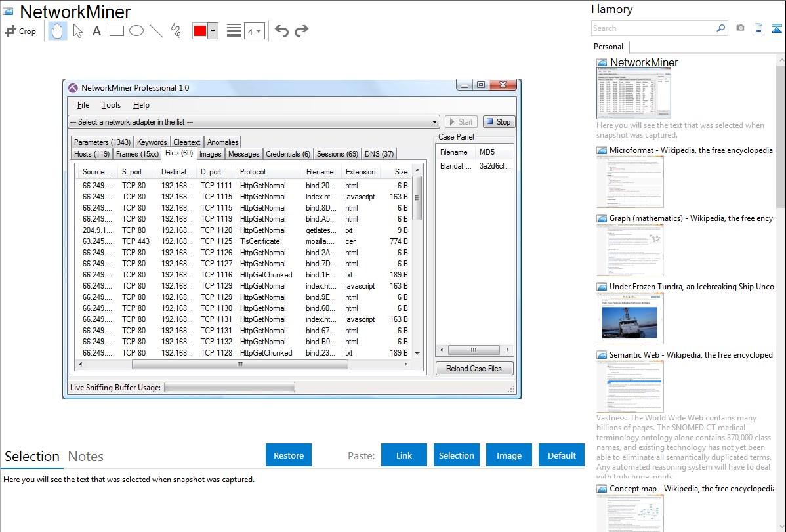Click the Live Sniffing Buffer Usage bar
This screenshot has width=786, height=532.
tap(230, 388)
